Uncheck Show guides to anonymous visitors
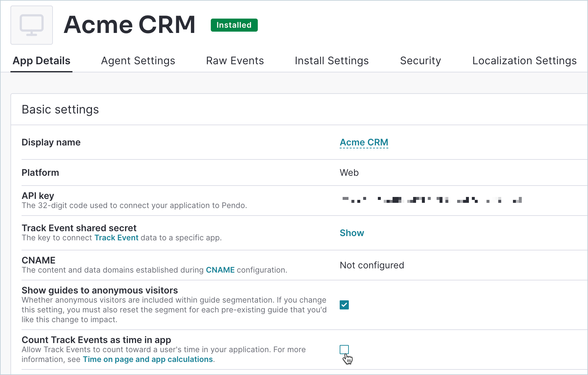 pos(344,305)
